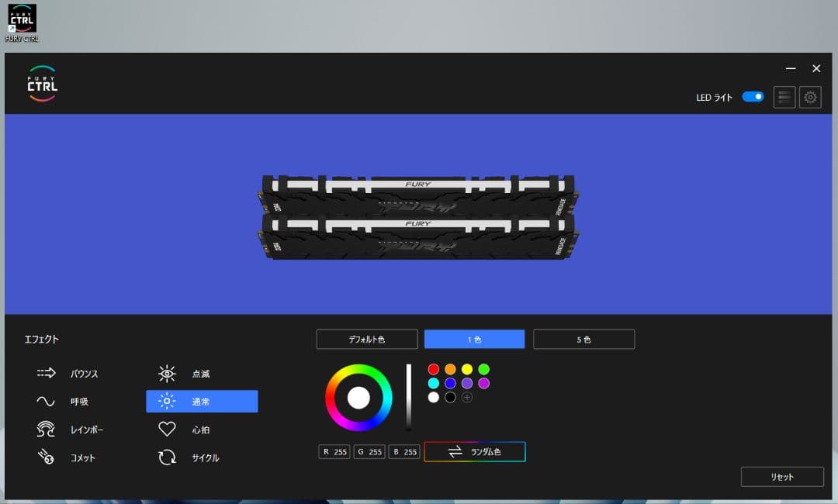
Task: Pick the orange color swatch
Action: 451,369
